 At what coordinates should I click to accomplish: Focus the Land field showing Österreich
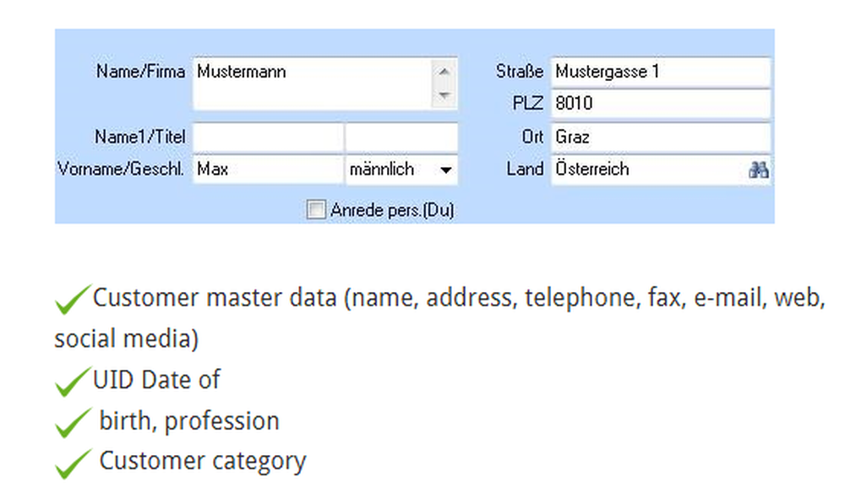(646, 170)
